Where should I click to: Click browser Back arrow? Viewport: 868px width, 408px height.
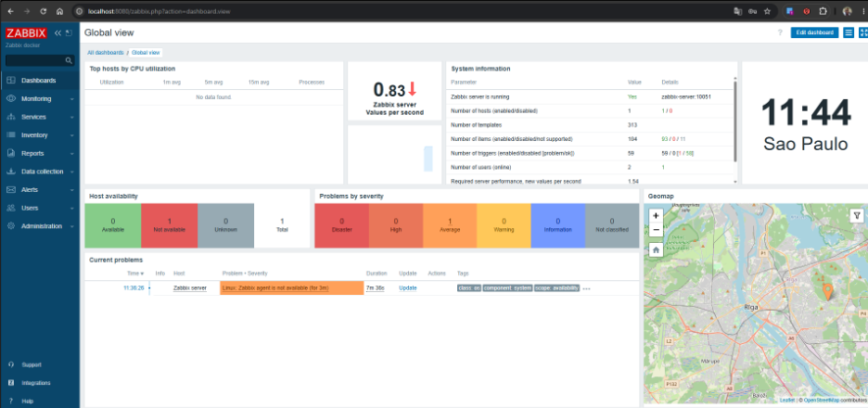tap(10, 11)
